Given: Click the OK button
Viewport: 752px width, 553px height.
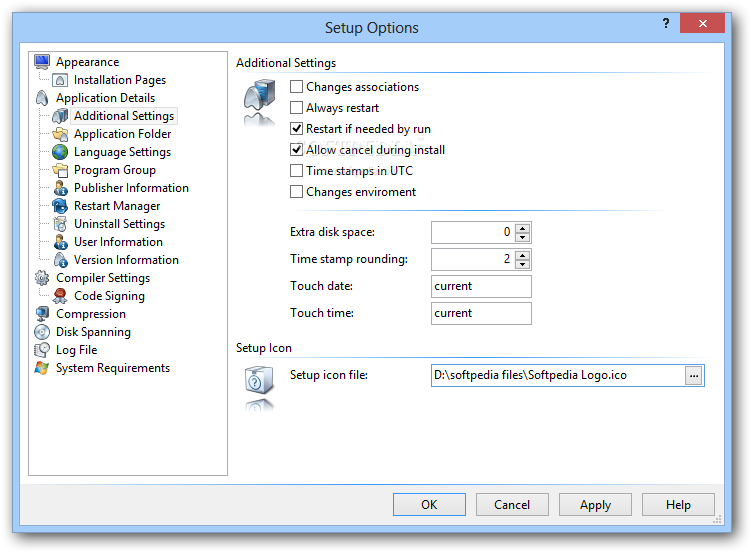Looking at the screenshot, I should [429, 505].
